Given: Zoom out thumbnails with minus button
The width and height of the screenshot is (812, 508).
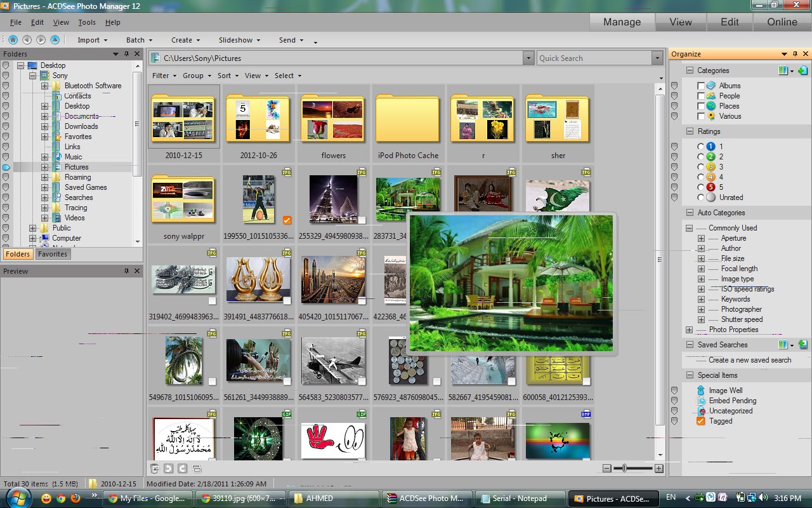Looking at the screenshot, I should click(x=607, y=469).
